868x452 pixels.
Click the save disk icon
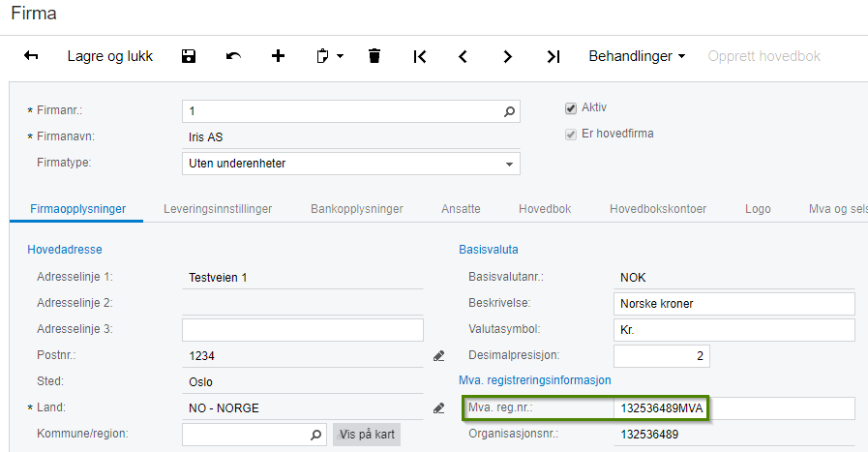tap(189, 56)
